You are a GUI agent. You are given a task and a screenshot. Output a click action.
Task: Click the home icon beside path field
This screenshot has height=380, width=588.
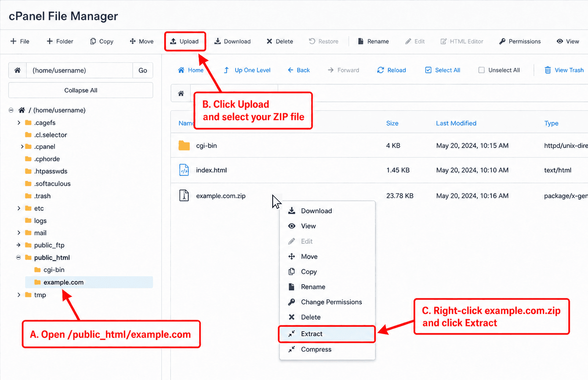(x=17, y=70)
